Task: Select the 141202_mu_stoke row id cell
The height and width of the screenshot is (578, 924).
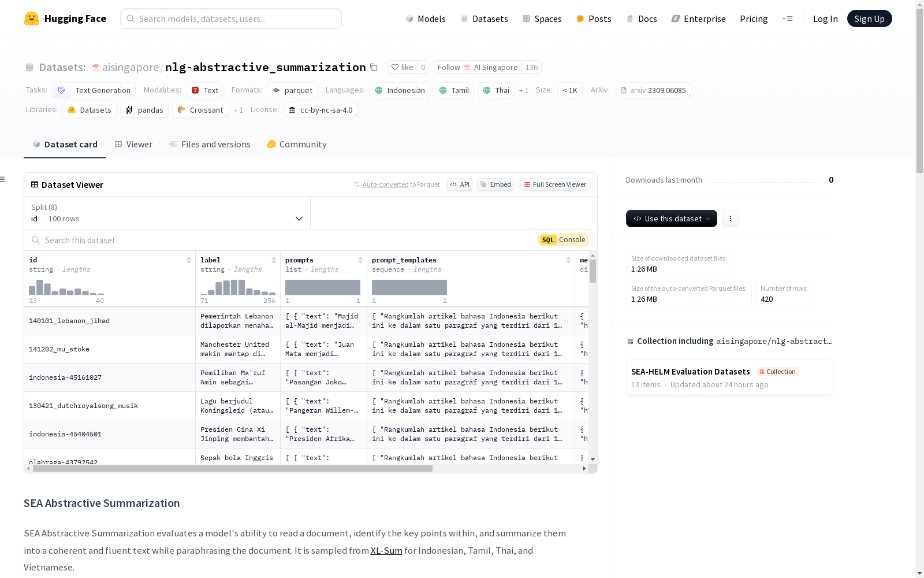Action: (x=110, y=349)
